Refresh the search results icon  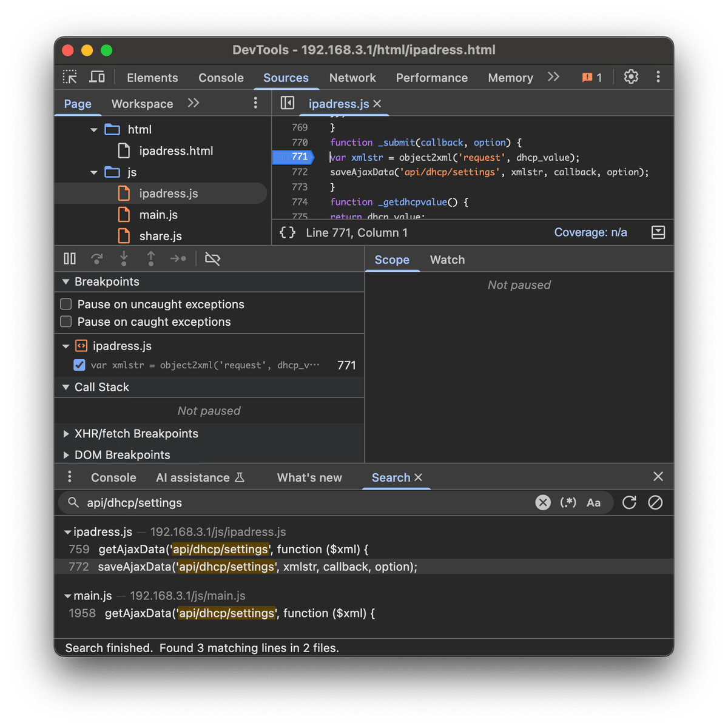point(629,502)
